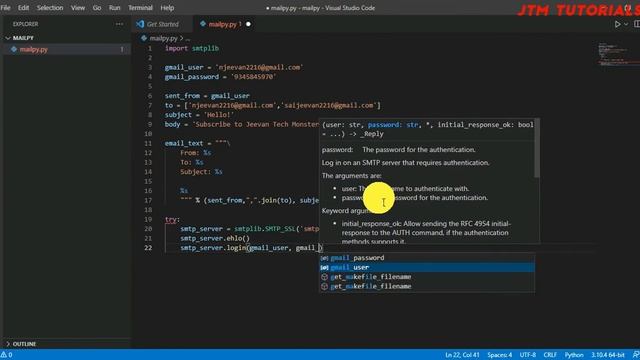Click the subject = 'Hello!' line

199,115
